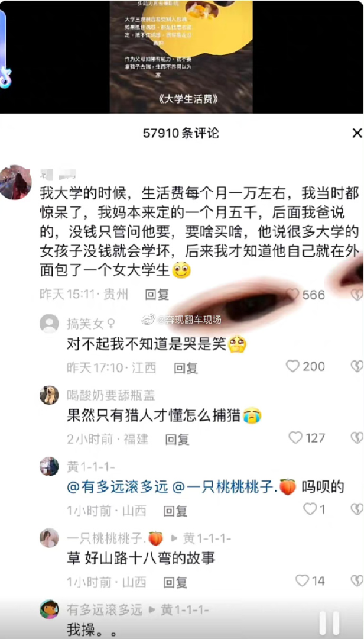
Task: Open 有多远滚多远's cartoon avatar
Action: point(49,609)
